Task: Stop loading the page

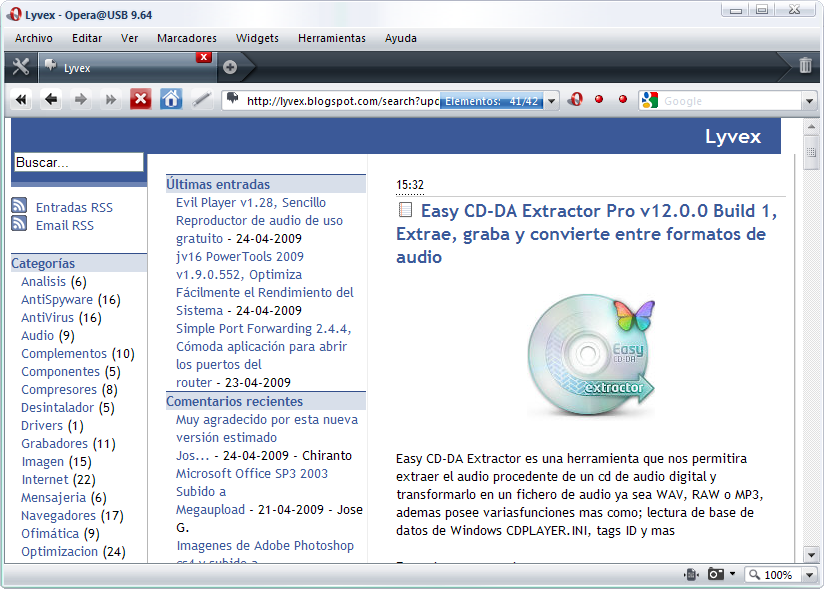Action: coord(140,100)
